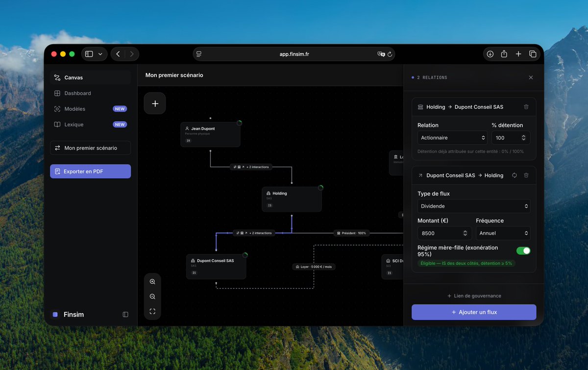
Task: Toggle Régime mère-fille exemption switch
Action: pyautogui.click(x=523, y=251)
